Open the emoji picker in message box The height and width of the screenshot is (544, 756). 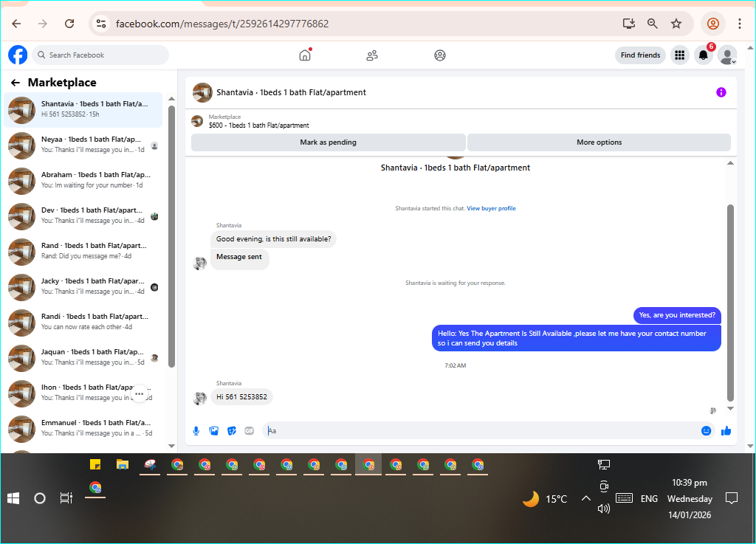point(706,431)
